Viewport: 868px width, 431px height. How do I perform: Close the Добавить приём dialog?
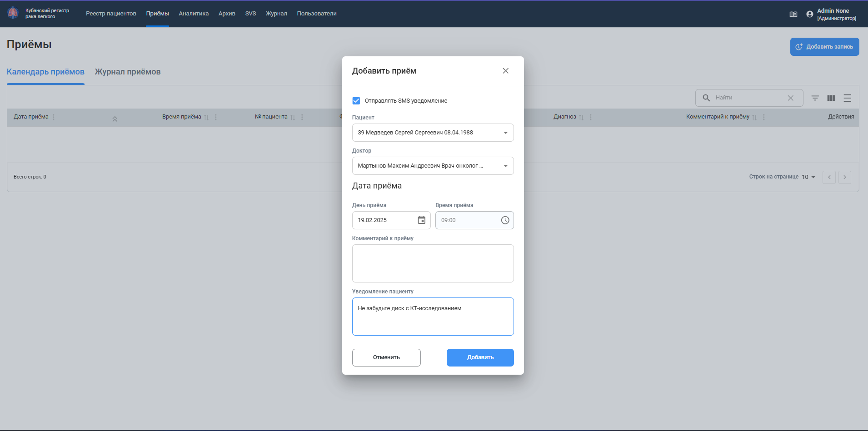tap(505, 71)
